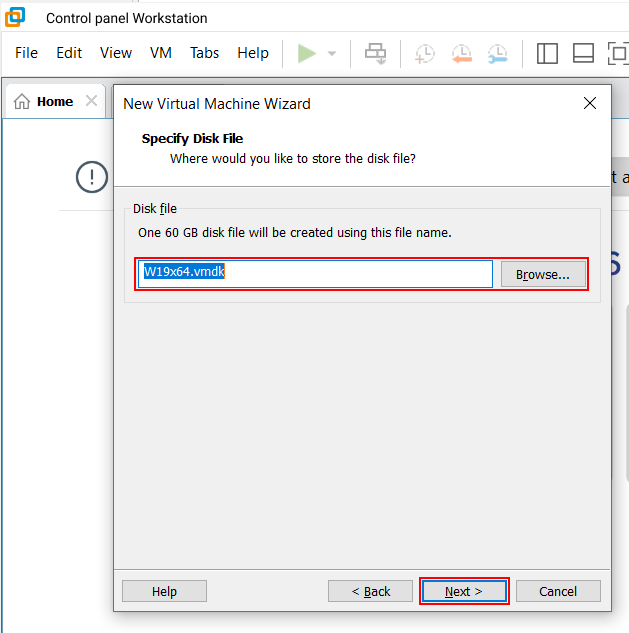This screenshot has width=629, height=633.
Task: Toggle the thumbnail bar view icon
Action: click(583, 53)
